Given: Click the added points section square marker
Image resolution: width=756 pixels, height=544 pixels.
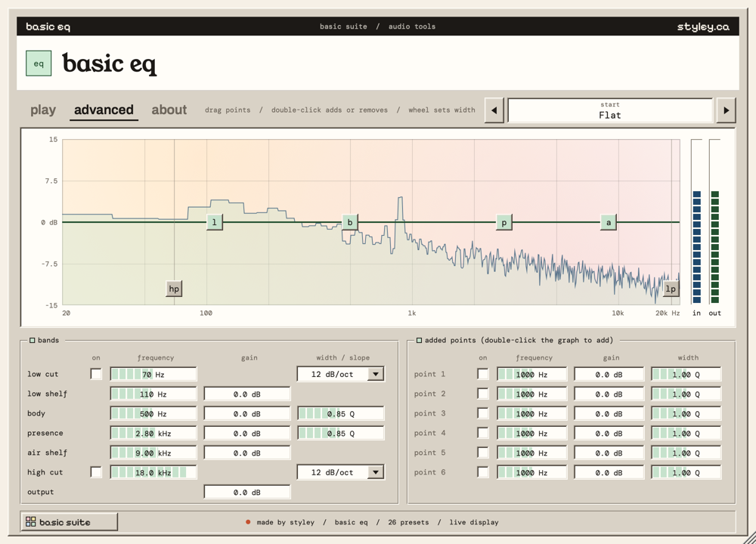Looking at the screenshot, I should pyautogui.click(x=419, y=340).
